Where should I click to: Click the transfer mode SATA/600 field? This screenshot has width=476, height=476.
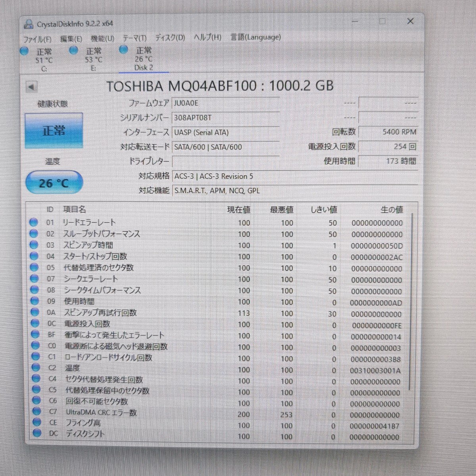[x=226, y=147]
